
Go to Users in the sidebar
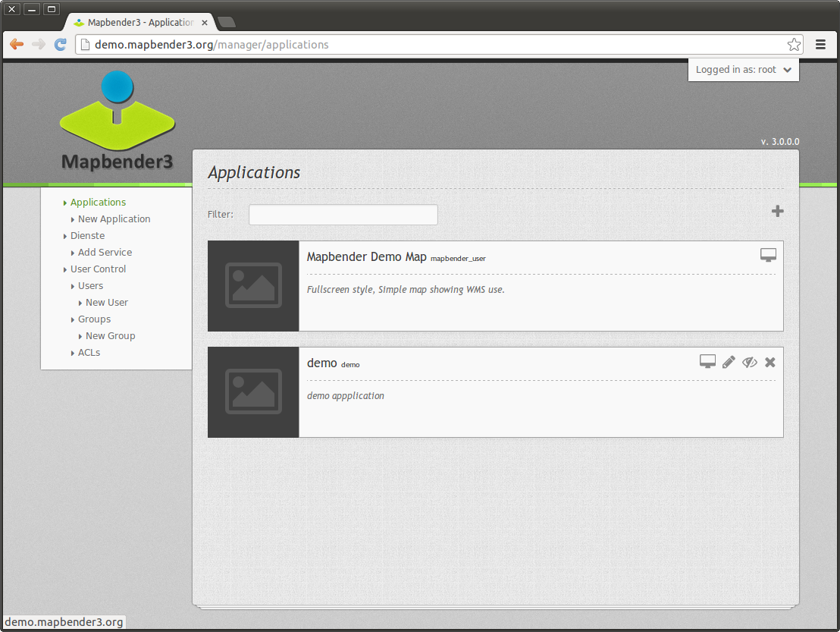(x=90, y=286)
